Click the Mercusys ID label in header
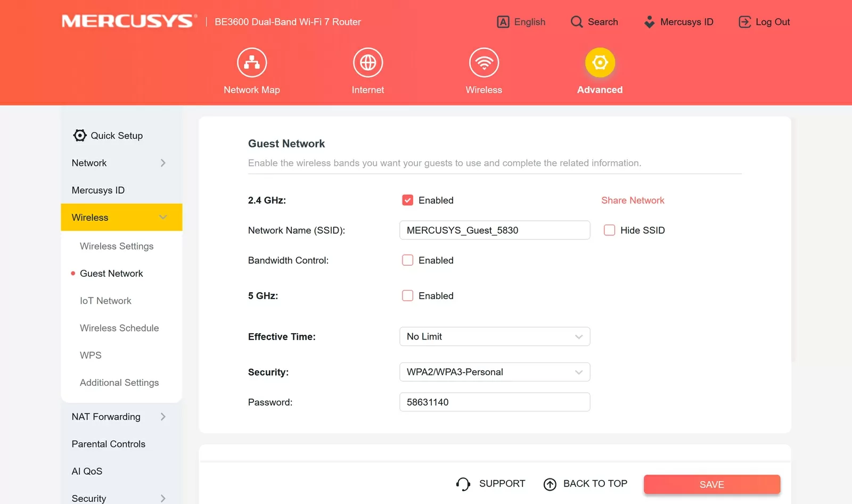The image size is (852, 504). coord(687,22)
